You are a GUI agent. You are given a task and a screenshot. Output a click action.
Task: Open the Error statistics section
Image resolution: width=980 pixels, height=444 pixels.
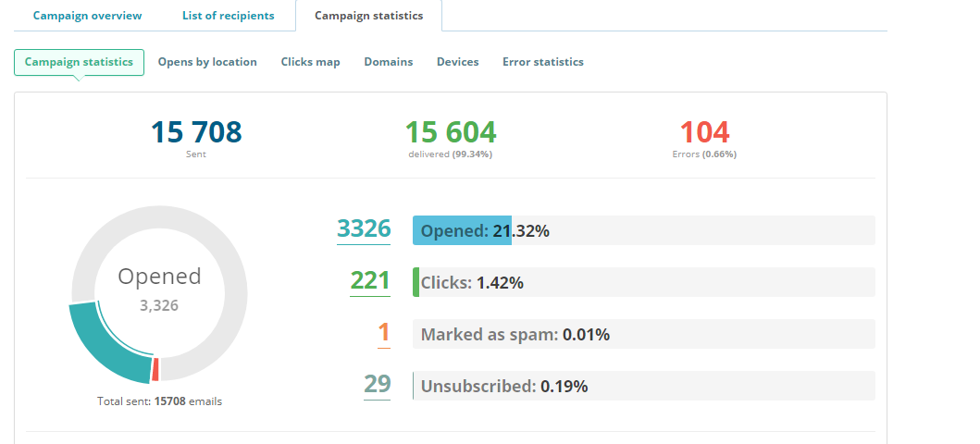(x=542, y=62)
